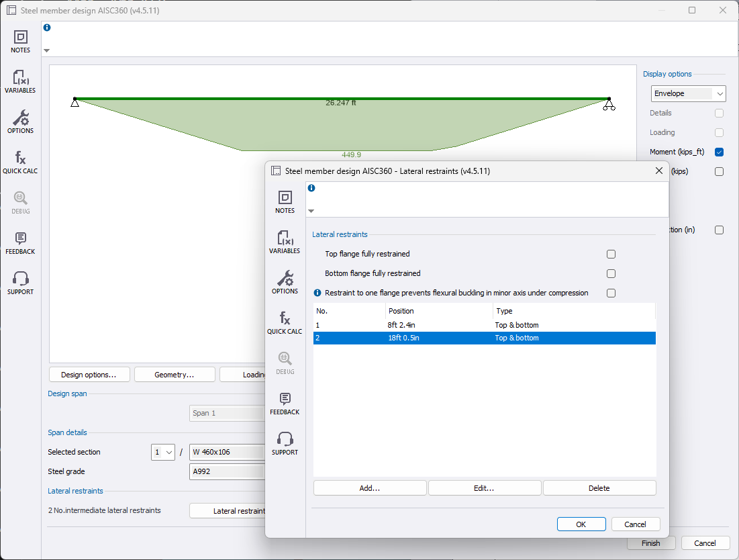Click Feedback icon in main window sidebar
The width and height of the screenshot is (739, 560).
(20, 242)
